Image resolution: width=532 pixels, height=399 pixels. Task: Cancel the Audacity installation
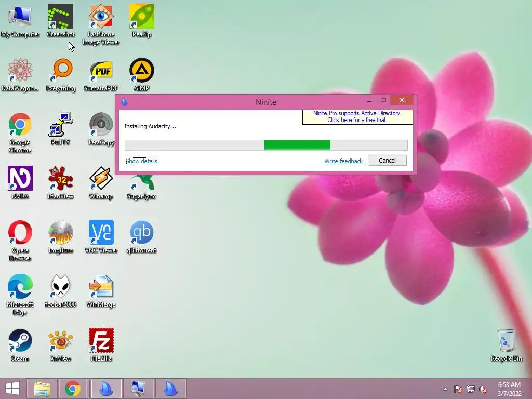[388, 161]
